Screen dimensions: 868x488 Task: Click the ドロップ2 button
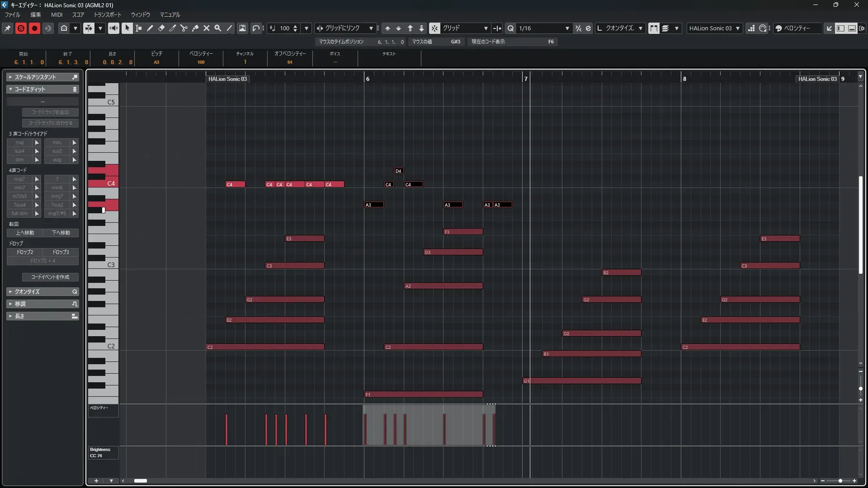pos(25,252)
